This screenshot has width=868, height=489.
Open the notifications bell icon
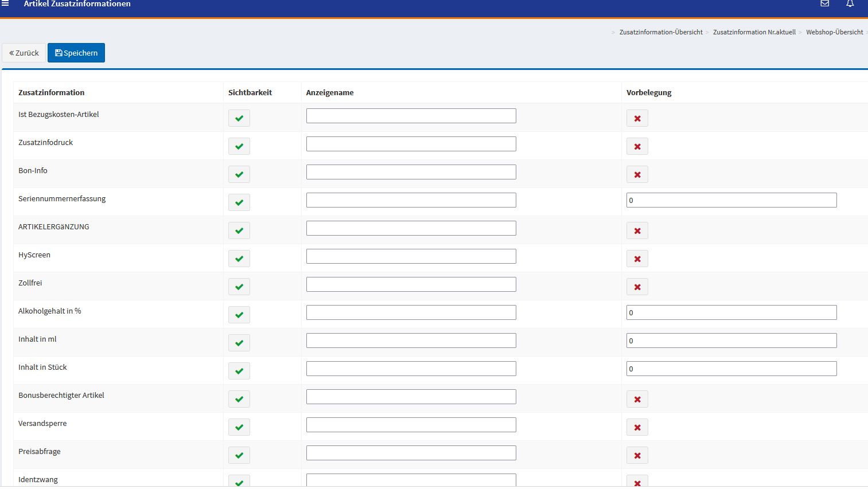click(x=850, y=3)
